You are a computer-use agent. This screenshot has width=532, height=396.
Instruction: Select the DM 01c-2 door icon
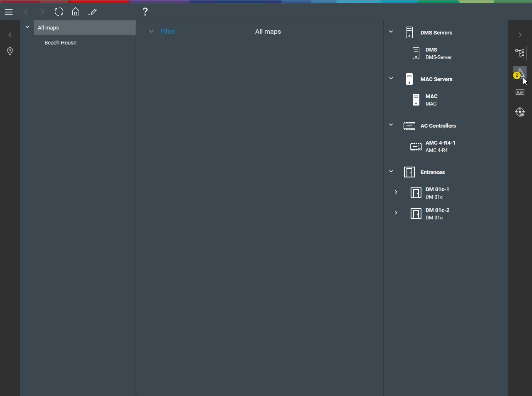(416, 214)
